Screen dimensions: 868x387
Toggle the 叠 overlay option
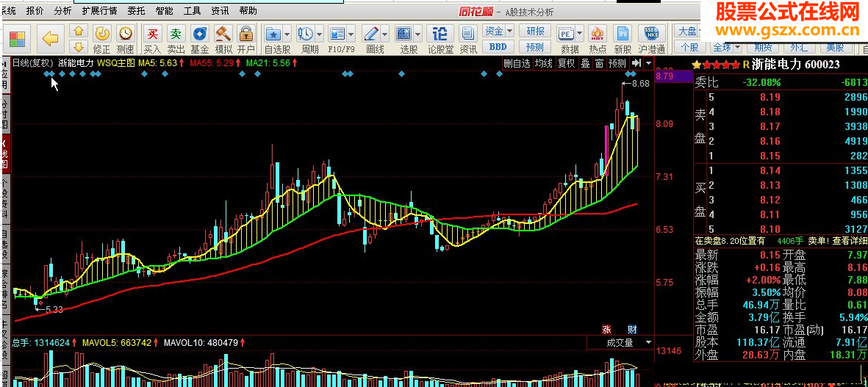[x=585, y=63]
